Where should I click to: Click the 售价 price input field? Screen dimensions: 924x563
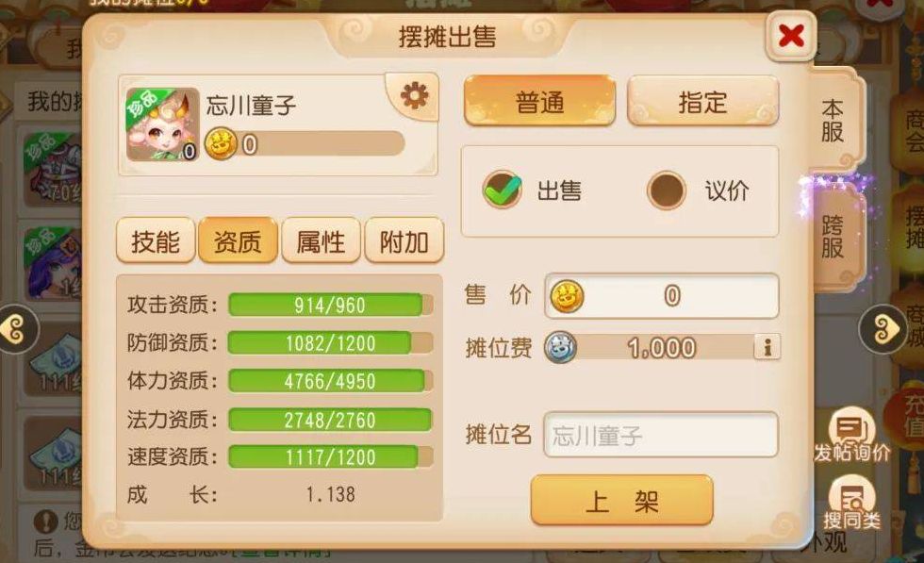(661, 295)
